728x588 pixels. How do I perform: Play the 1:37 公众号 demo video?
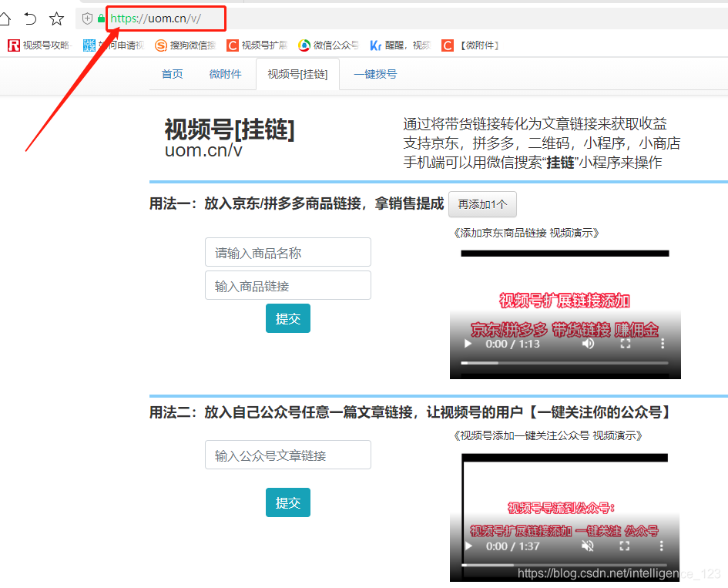468,546
